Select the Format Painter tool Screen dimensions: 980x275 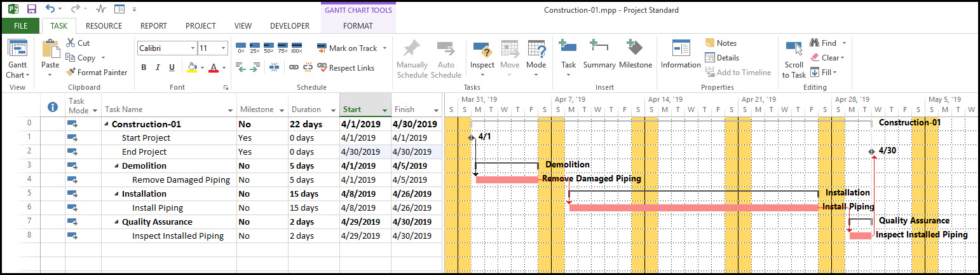pyautogui.click(x=97, y=73)
